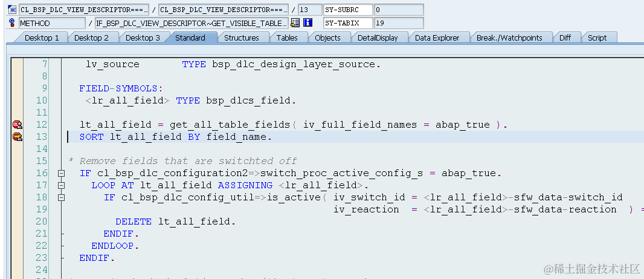This screenshot has width=644, height=279.
Task: Open the DetailDisplay tab
Action: [378, 38]
